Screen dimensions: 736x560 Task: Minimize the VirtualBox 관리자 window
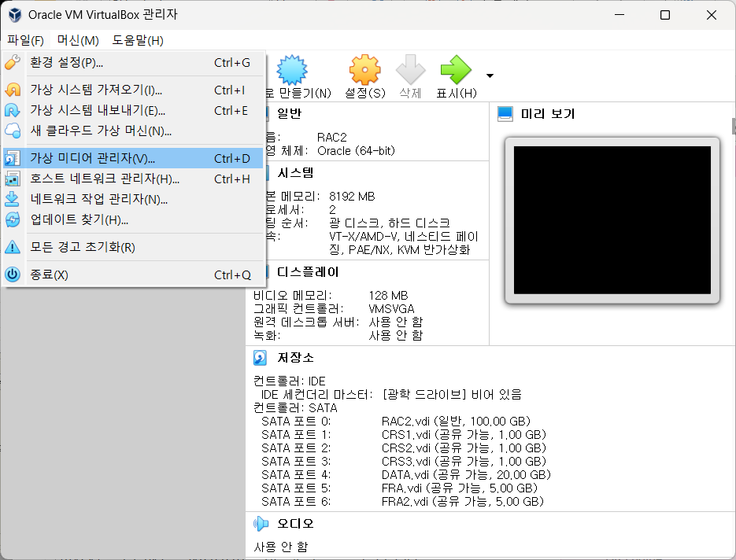click(x=619, y=15)
